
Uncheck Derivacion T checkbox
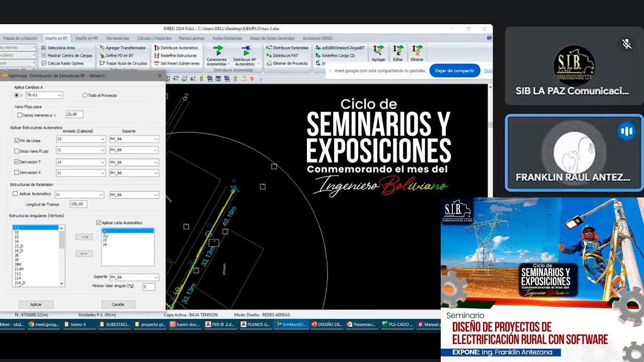coord(17,162)
